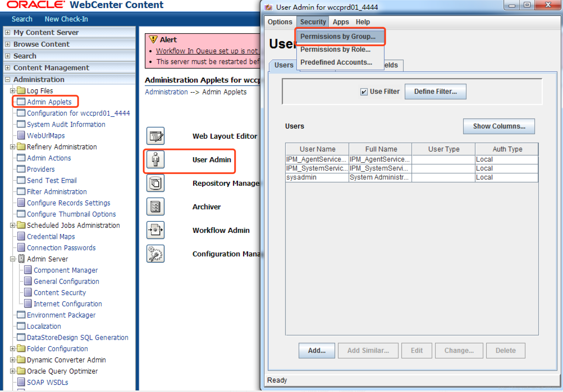Click the Dynamic Converter Admin folder icon
The width and height of the screenshot is (563, 392).
(21, 360)
